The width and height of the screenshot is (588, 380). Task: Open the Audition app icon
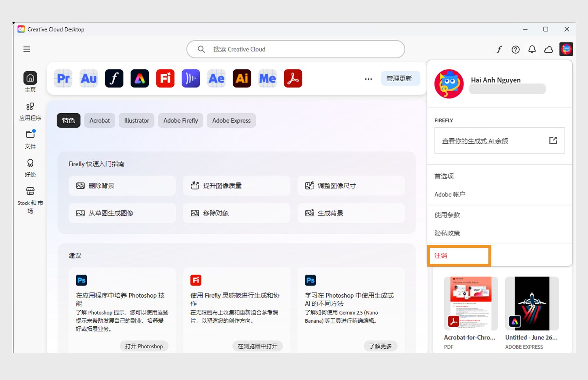pos(89,78)
